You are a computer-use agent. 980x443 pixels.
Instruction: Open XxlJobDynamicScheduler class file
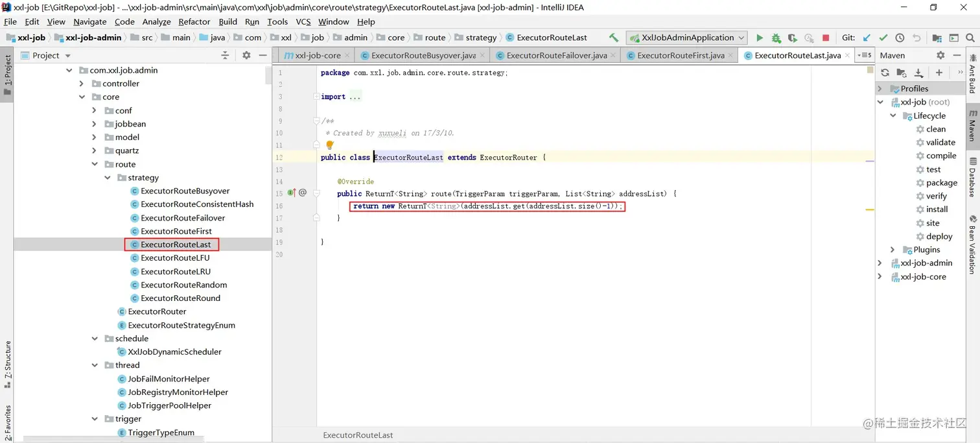(x=169, y=352)
